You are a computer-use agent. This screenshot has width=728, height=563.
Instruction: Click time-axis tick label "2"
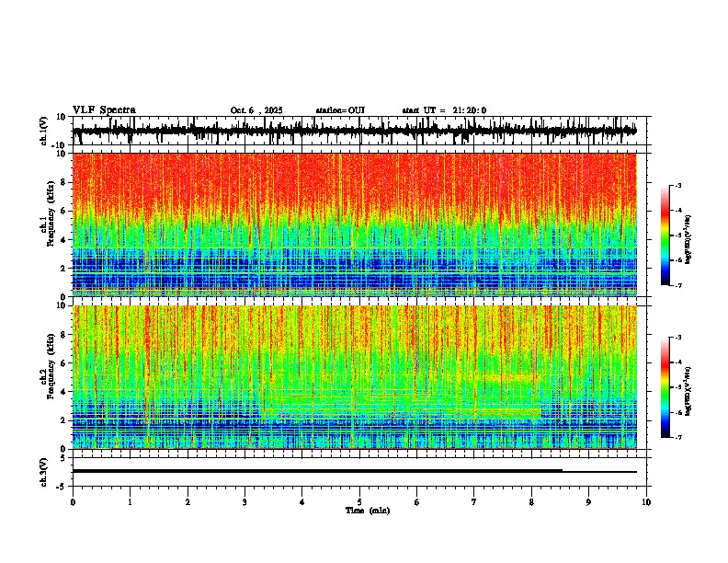tap(188, 502)
